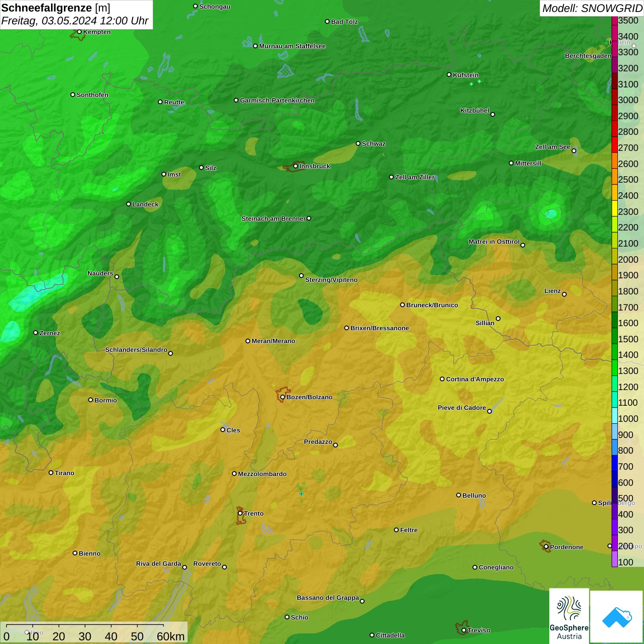Click the 'Meran/Merano' label
The height and width of the screenshot is (644, 644).
[x=273, y=341]
